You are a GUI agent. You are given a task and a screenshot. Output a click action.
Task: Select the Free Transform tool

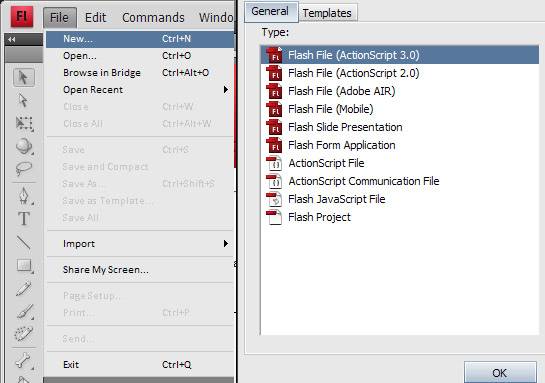(x=24, y=123)
